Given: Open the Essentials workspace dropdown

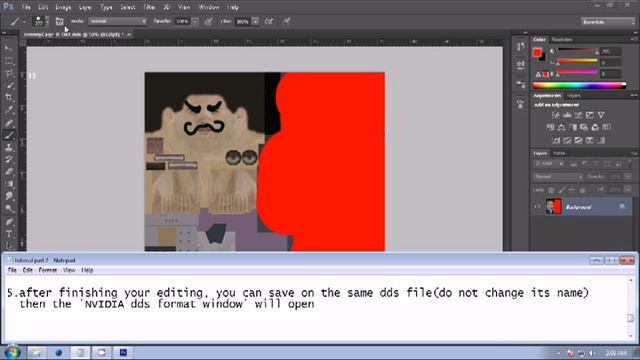Looking at the screenshot, I should click(608, 22).
